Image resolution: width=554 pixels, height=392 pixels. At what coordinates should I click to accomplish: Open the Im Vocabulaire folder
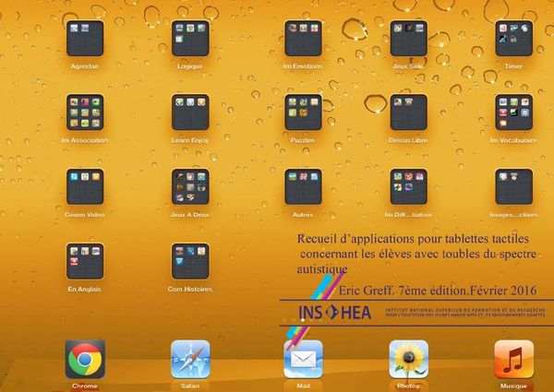tap(513, 113)
